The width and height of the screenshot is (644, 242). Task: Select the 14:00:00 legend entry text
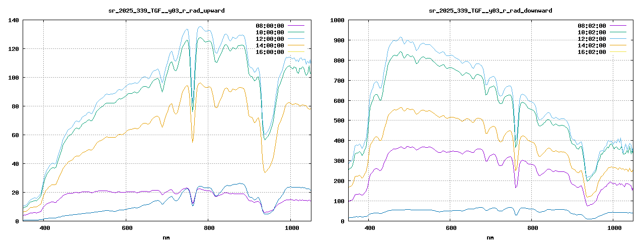click(270, 45)
